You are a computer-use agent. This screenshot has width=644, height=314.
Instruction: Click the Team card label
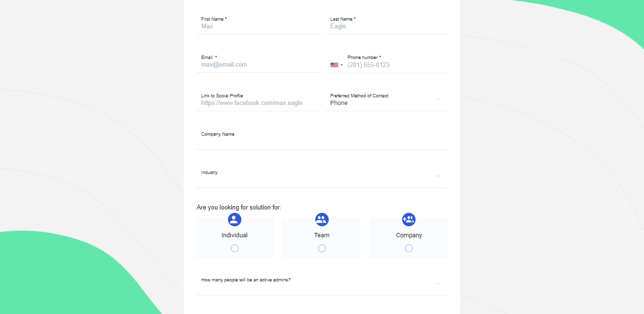coord(322,235)
